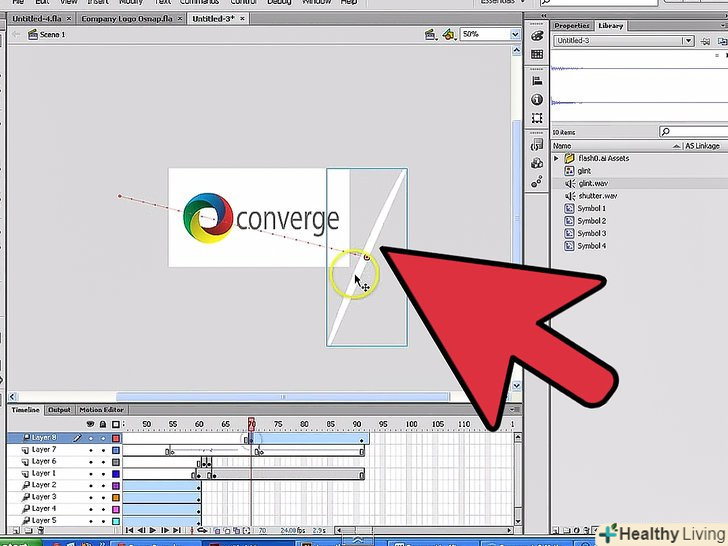Click Layer 8 red outline color swatch
The height and width of the screenshot is (546, 728).
116,438
